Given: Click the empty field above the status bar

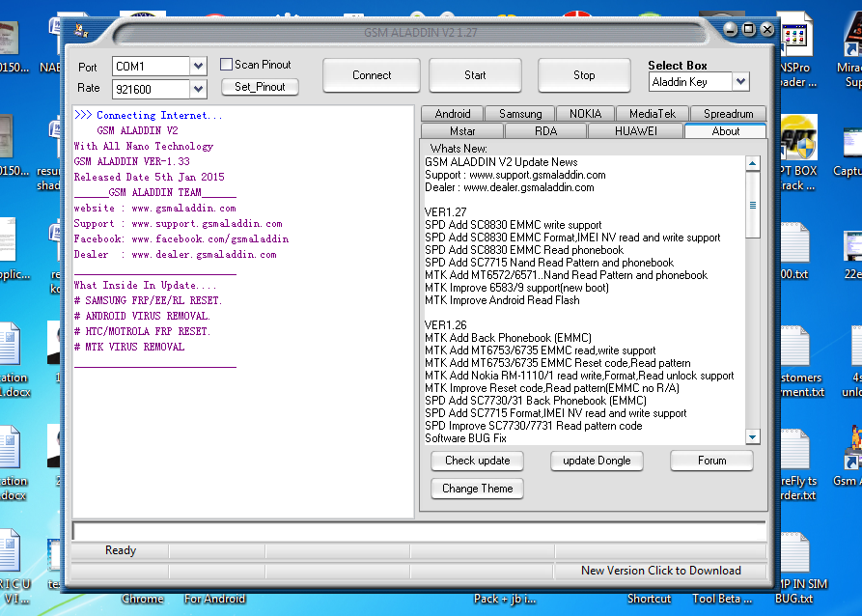Looking at the screenshot, I should click(419, 531).
